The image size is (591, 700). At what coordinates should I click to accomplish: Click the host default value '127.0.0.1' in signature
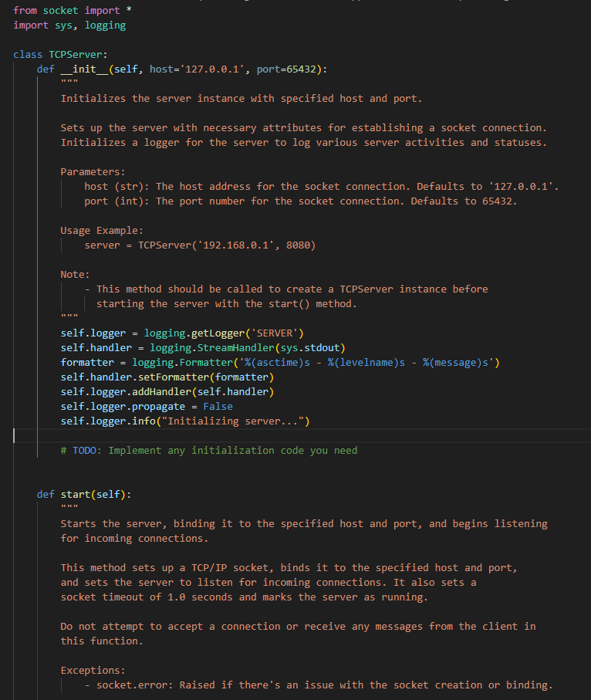212,69
